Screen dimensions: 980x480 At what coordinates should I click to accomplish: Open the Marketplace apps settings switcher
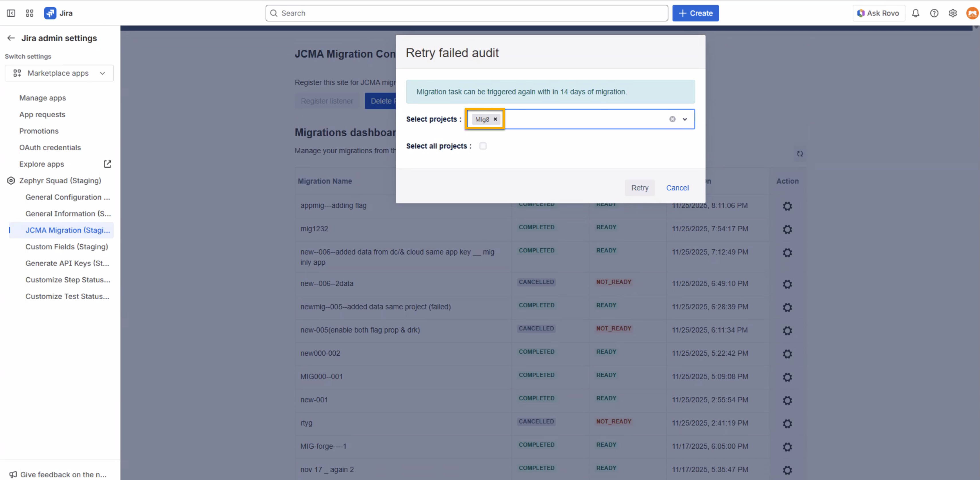point(59,73)
